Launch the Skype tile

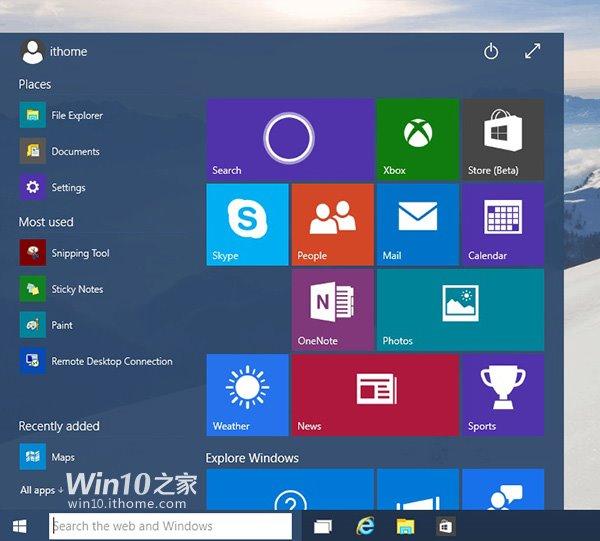[247, 224]
